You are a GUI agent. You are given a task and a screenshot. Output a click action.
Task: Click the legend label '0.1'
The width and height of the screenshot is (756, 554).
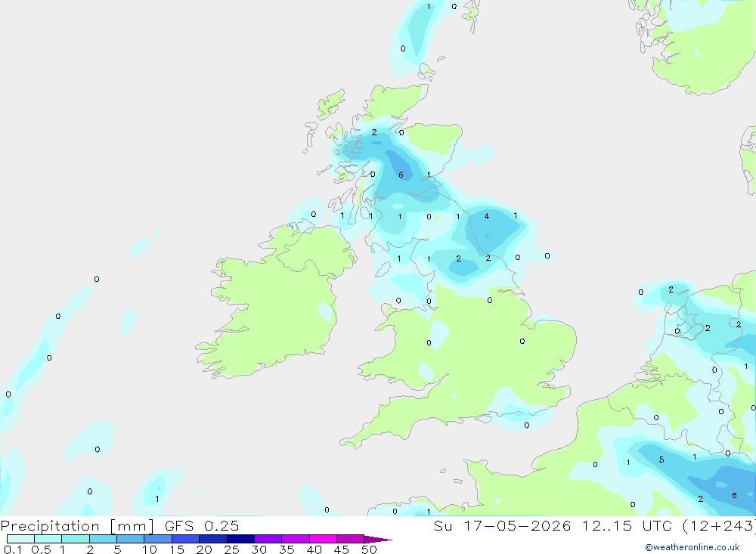(x=13, y=549)
